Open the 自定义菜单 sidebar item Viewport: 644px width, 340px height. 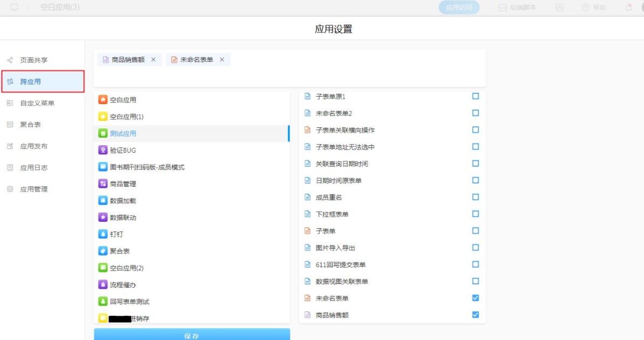(x=37, y=103)
